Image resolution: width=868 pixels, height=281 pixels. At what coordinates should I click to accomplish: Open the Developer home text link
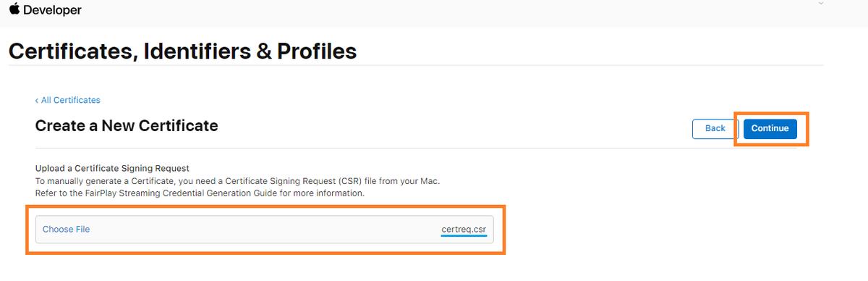[x=52, y=10]
